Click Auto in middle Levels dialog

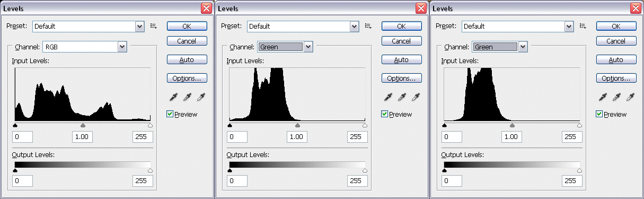[x=401, y=59]
